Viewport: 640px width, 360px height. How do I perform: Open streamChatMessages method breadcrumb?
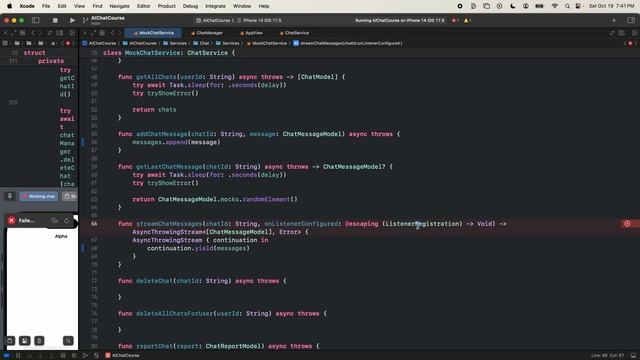point(348,43)
